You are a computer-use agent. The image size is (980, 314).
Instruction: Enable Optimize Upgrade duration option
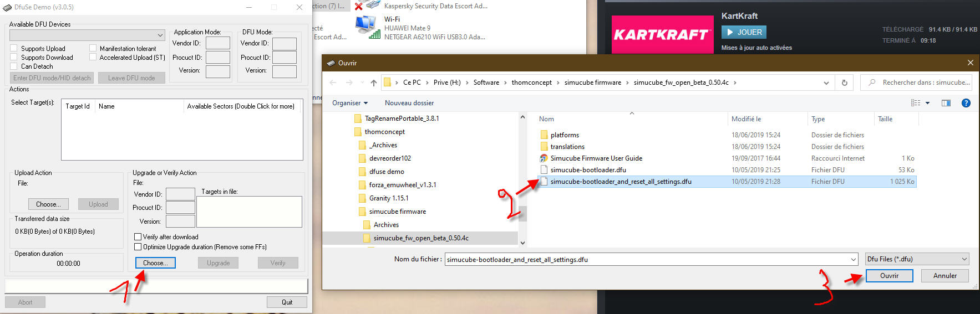[x=138, y=247]
